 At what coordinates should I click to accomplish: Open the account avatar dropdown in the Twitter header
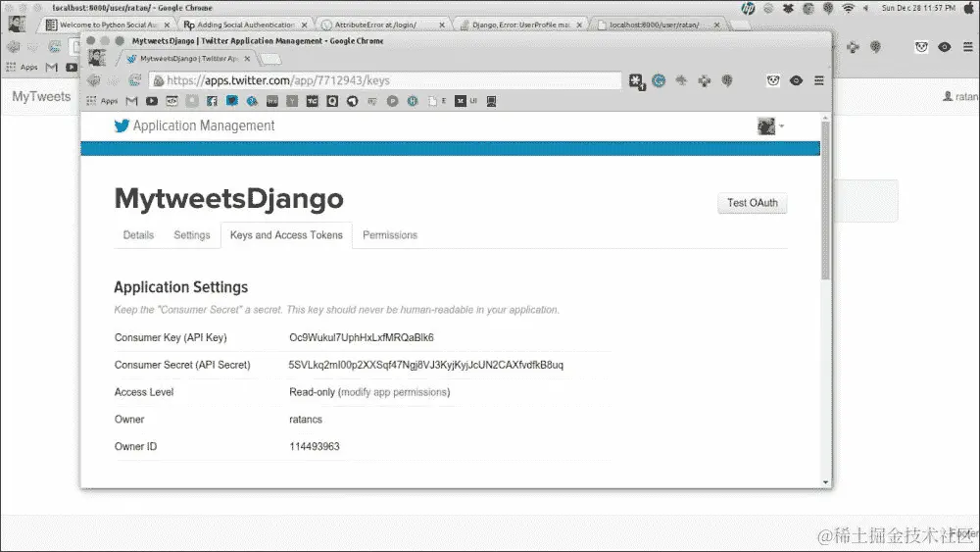coord(770,126)
